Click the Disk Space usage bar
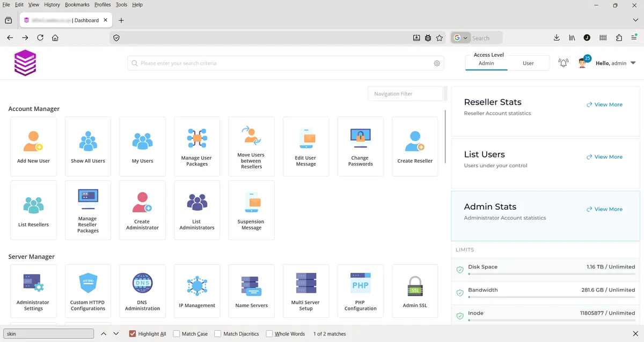Screen dimensions: 644x342 [552, 274]
